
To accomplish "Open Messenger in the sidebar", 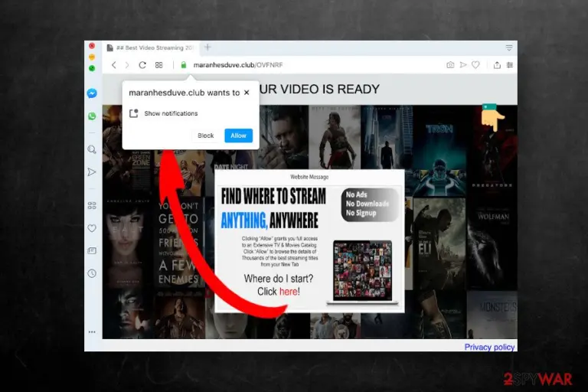I will (92, 93).
